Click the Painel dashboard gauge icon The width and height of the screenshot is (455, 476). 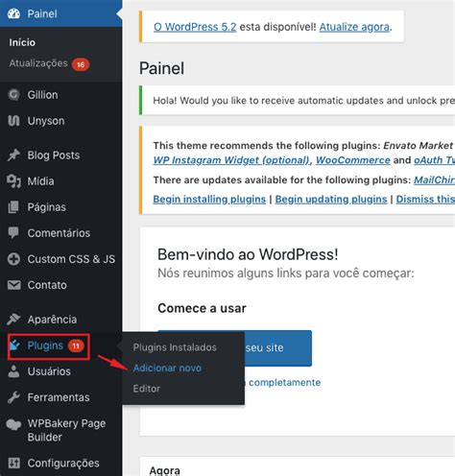[13, 13]
